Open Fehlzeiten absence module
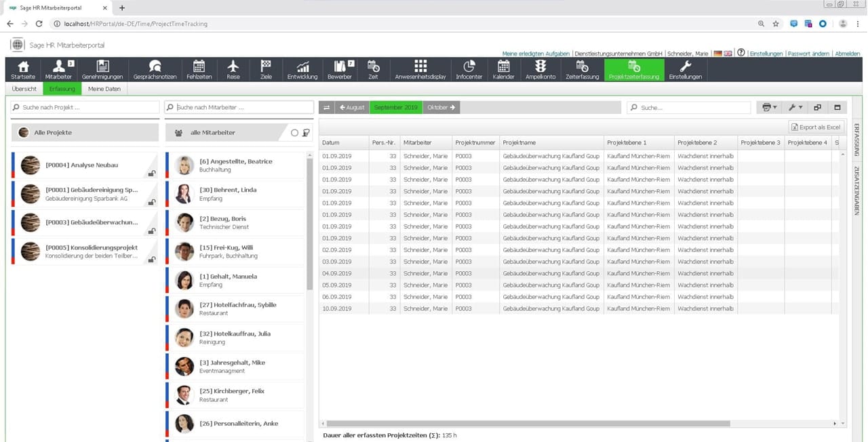 199,70
